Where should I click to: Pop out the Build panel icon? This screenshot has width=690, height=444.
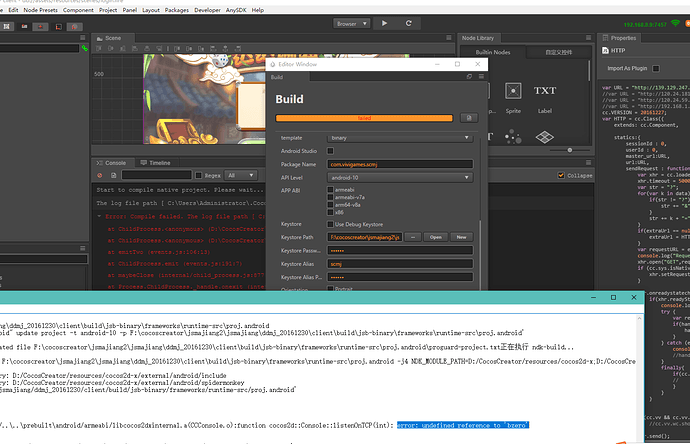[470, 77]
